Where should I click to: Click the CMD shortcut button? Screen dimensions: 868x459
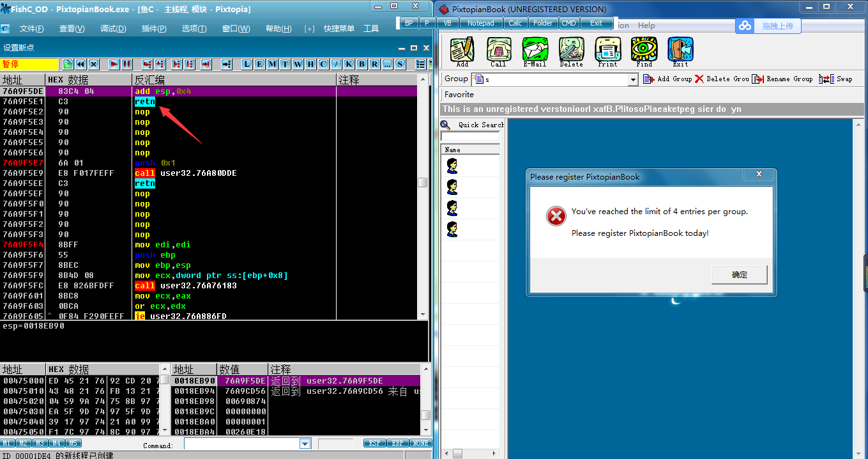click(568, 23)
